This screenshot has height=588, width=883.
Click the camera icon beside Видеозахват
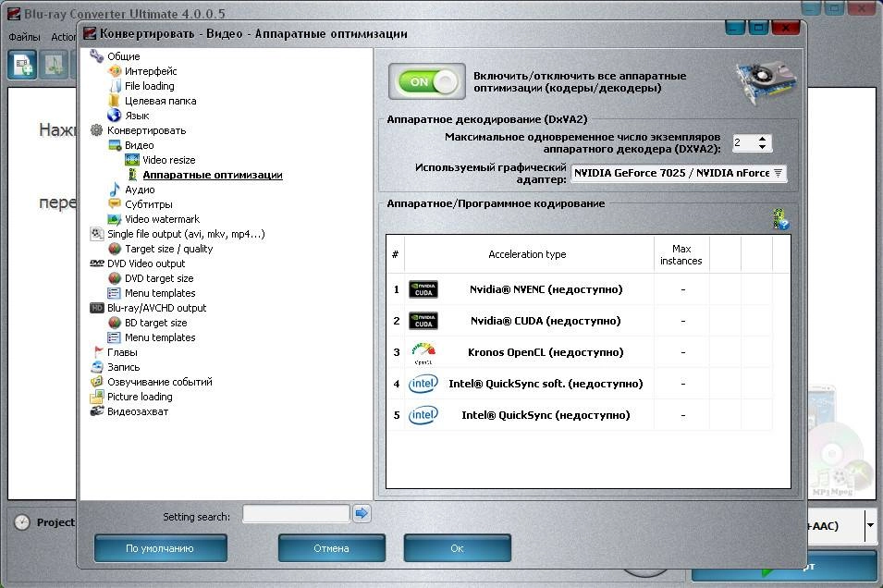pyautogui.click(x=97, y=411)
